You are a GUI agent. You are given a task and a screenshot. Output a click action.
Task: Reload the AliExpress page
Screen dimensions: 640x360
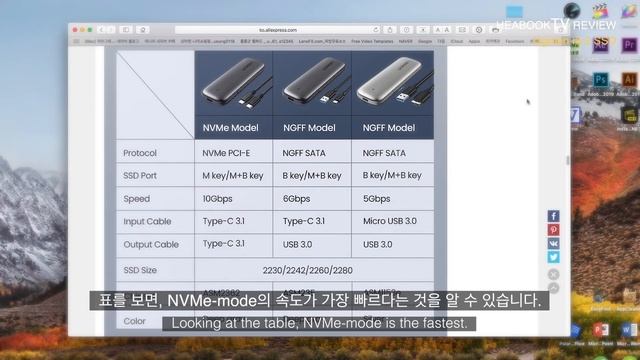(x=376, y=30)
